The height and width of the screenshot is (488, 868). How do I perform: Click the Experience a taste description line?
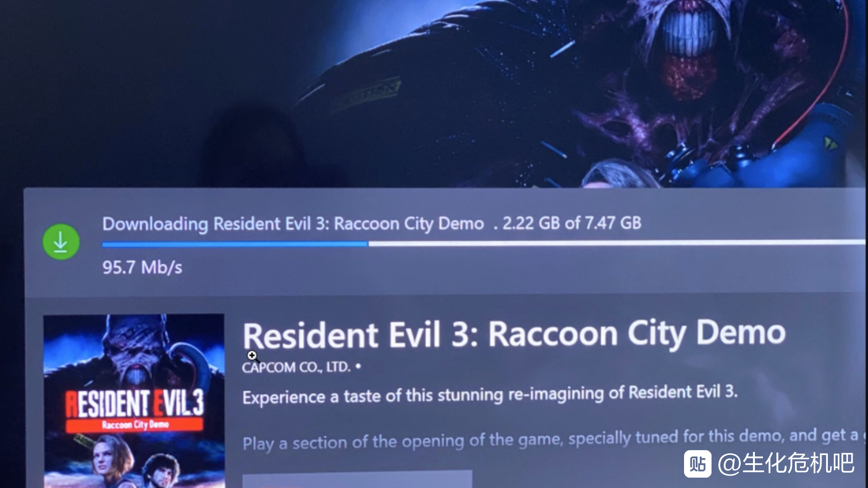(490, 395)
